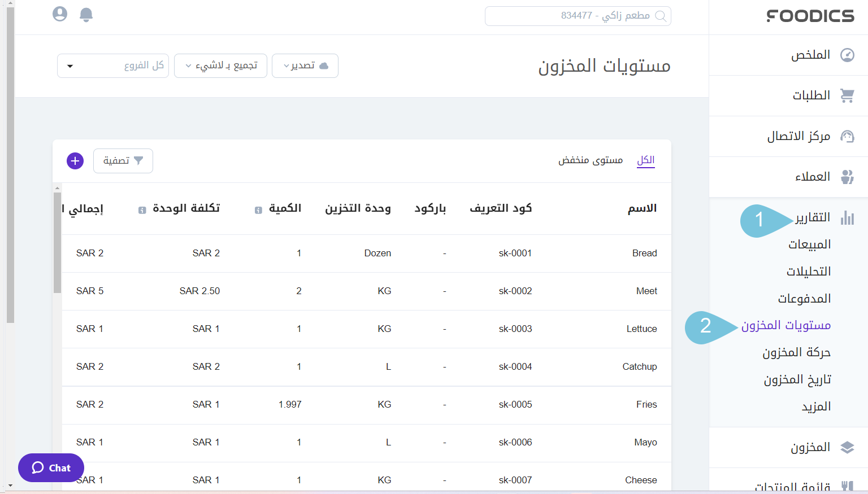Open the تصدير export dropdown
The image size is (868, 494).
[305, 66]
